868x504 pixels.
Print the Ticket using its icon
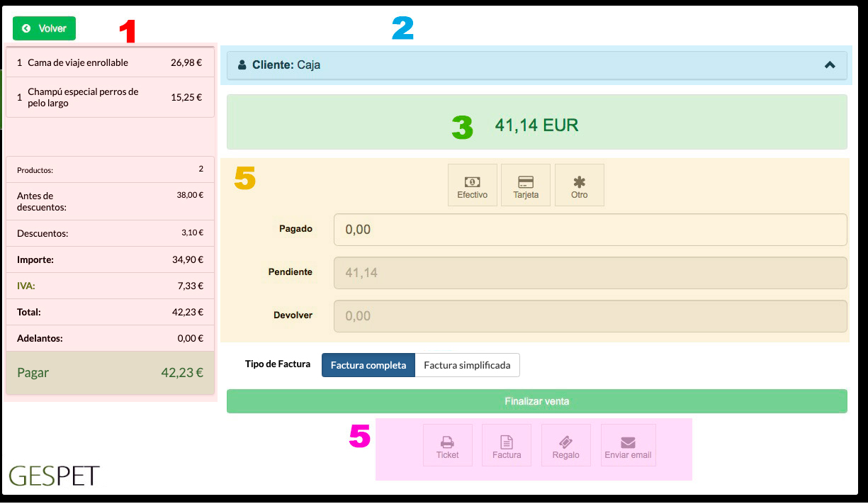click(447, 444)
